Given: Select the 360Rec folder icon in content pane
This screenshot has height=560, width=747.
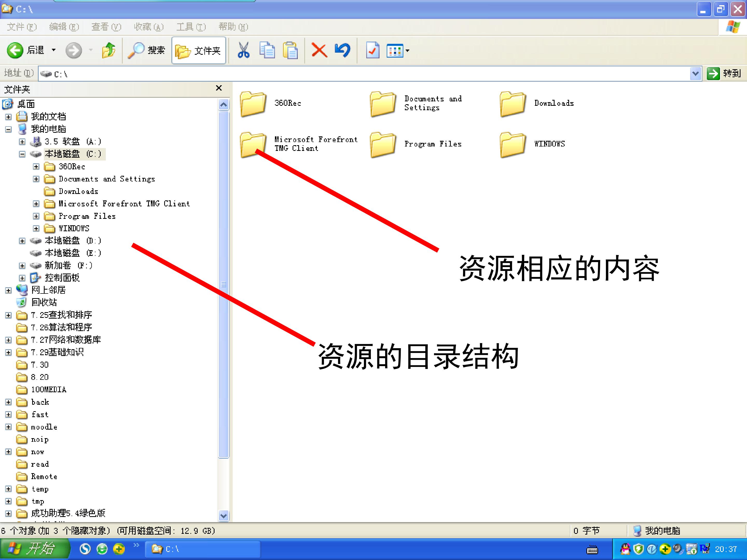Looking at the screenshot, I should tap(253, 104).
